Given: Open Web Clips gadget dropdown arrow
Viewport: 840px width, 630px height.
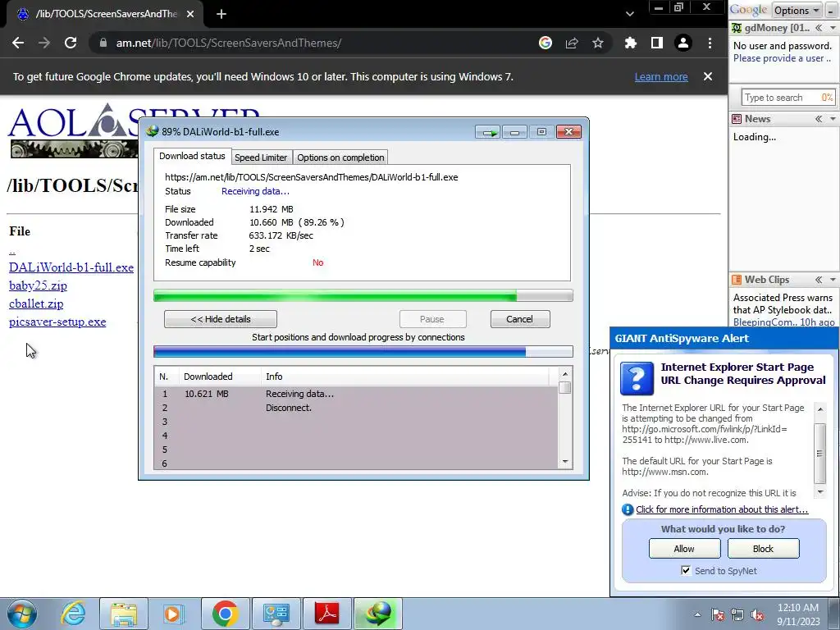Looking at the screenshot, I should coord(833,280).
